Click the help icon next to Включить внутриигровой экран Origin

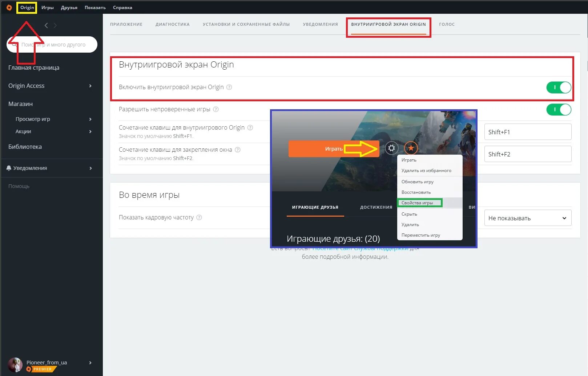point(229,87)
